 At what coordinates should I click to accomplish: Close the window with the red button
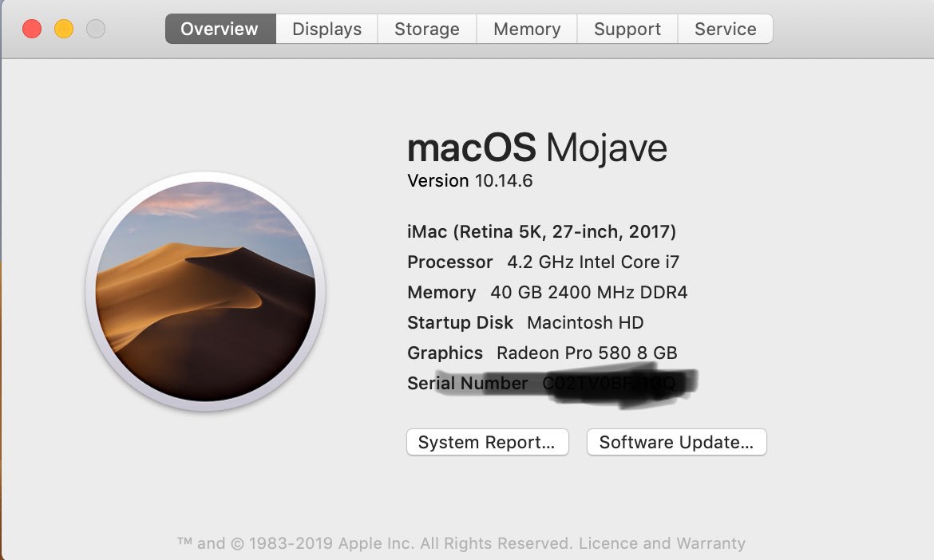[32, 29]
